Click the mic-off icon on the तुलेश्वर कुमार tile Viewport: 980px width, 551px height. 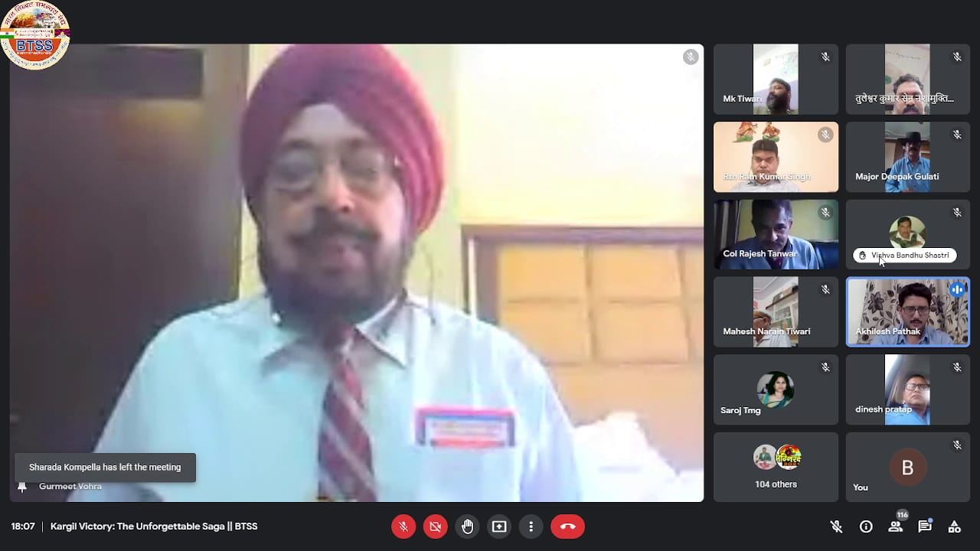[957, 57]
